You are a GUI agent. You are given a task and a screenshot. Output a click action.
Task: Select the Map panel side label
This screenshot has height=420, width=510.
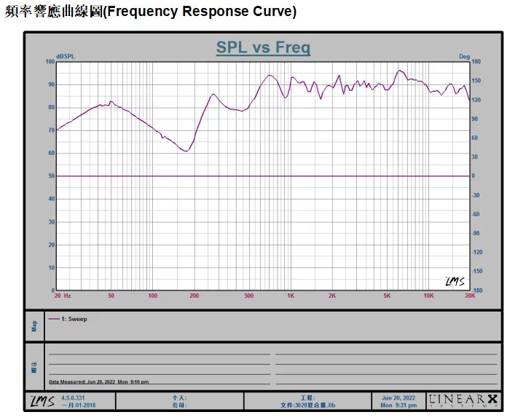click(x=34, y=326)
